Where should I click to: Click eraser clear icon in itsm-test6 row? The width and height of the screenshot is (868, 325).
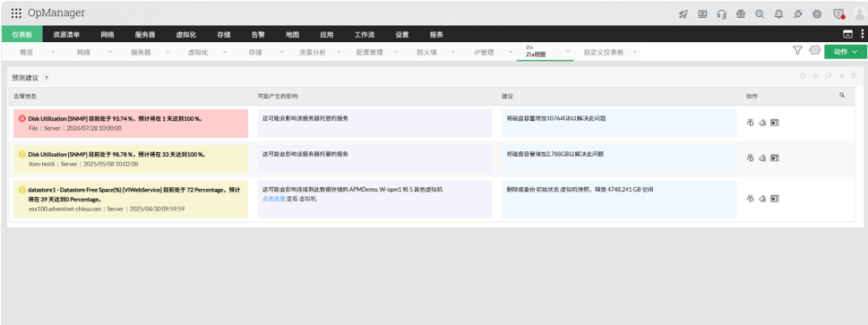762,158
